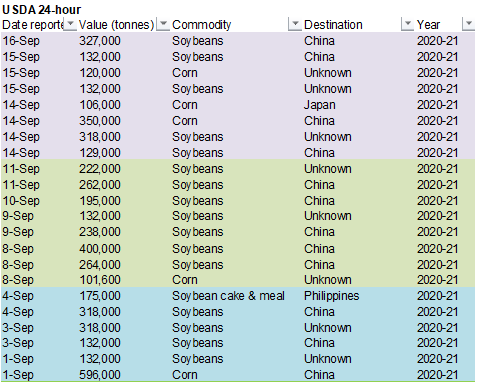Click the Japan destination cell
This screenshot has height=383, width=477.
tap(319, 105)
